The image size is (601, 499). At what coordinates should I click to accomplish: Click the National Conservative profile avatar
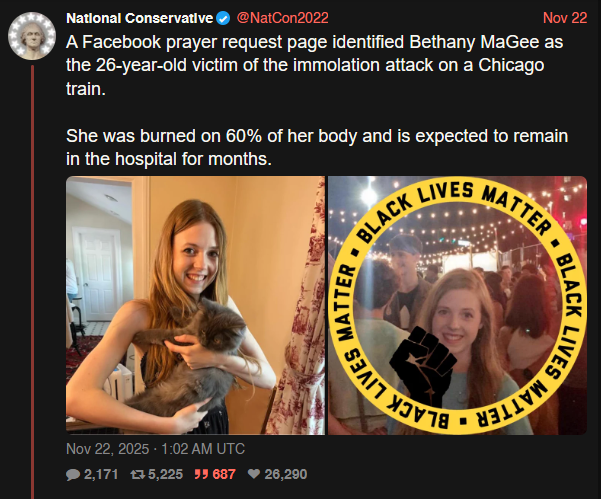tap(32, 35)
